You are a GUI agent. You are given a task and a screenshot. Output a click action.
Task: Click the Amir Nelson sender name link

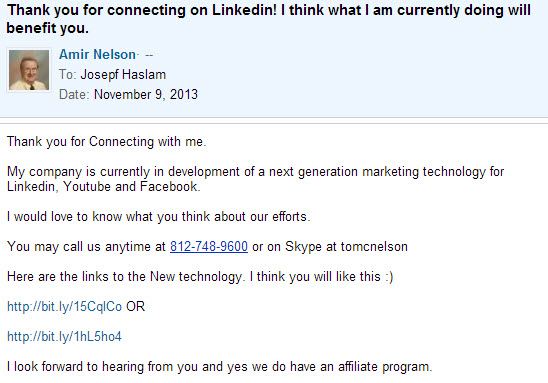coord(97,55)
